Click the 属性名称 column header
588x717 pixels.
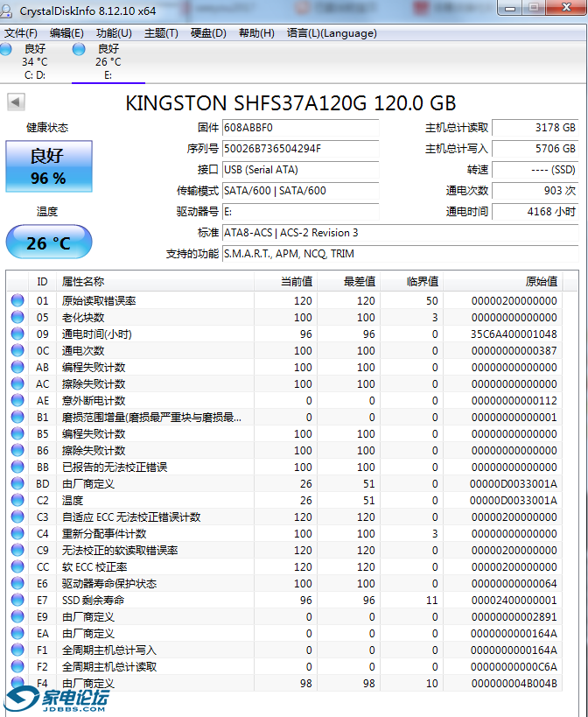155,282
